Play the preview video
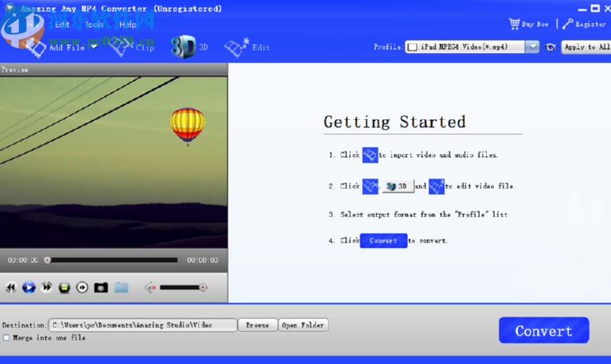This screenshot has height=364, width=611. [28, 287]
